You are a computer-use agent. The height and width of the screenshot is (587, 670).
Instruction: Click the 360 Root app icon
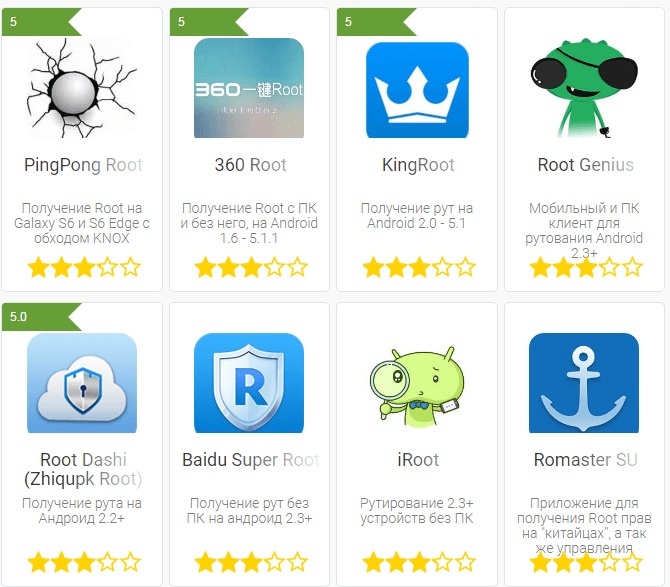(x=249, y=88)
